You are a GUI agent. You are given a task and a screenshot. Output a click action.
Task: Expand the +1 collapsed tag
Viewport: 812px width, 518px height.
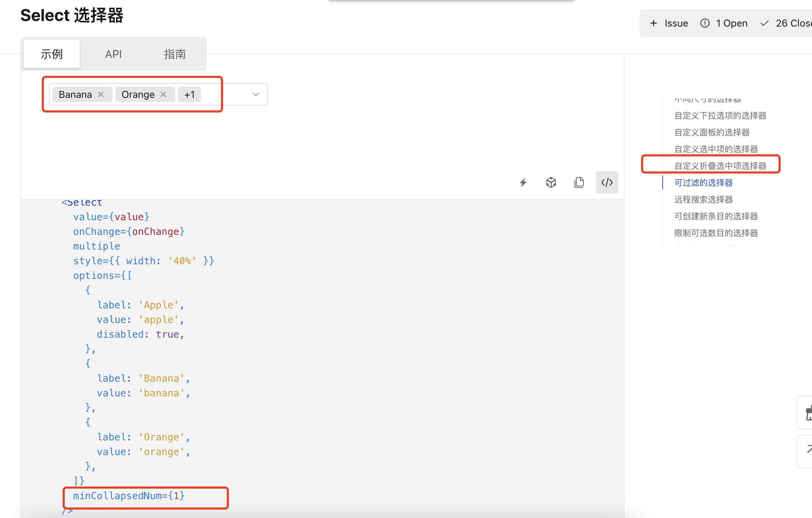[190, 94]
